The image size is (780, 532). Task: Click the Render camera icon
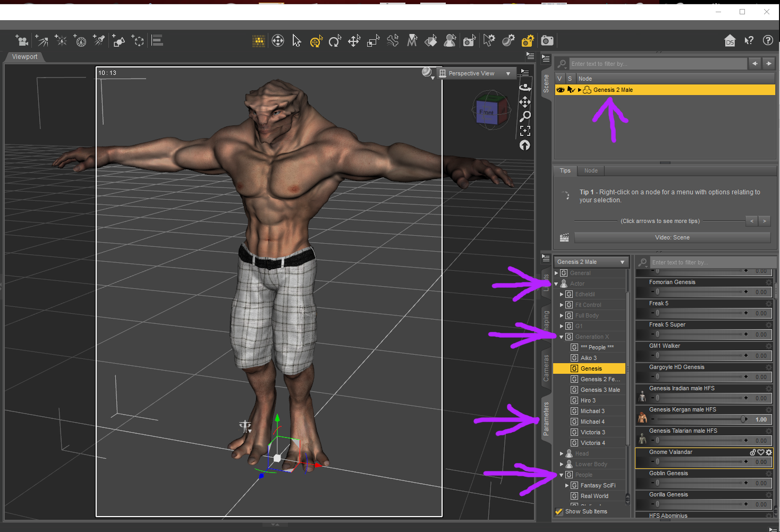547,41
